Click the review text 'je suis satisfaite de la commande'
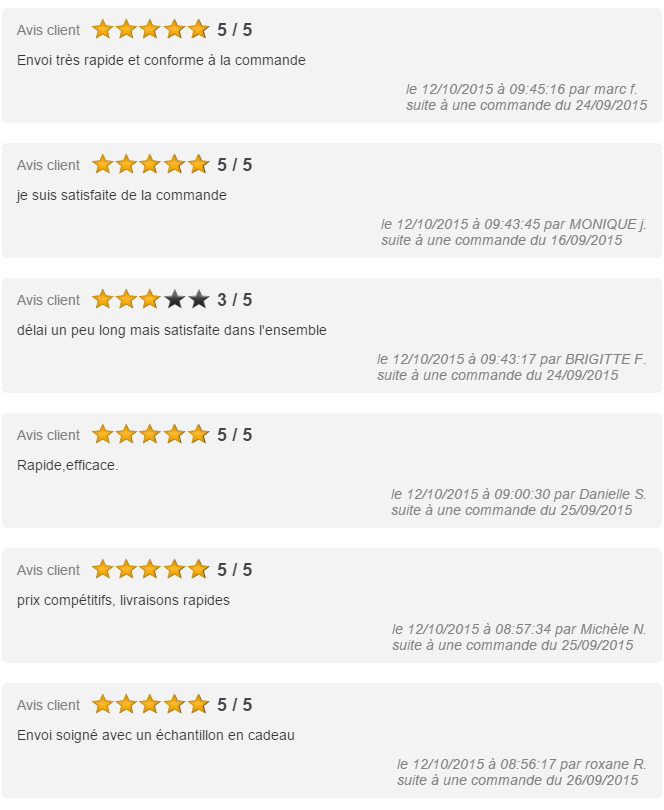Screen dimensions: 664x810 (121, 195)
